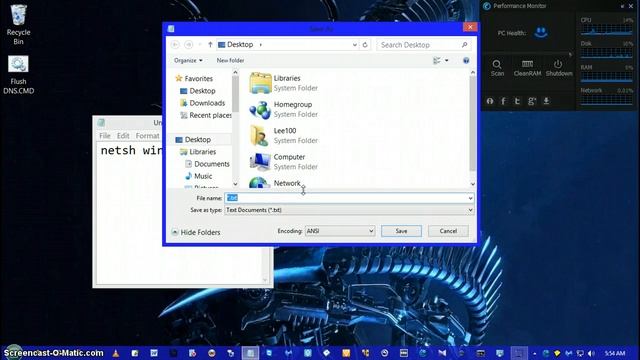640x360 pixels.
Task: Click the RAM usage graph
Action: [606, 76]
